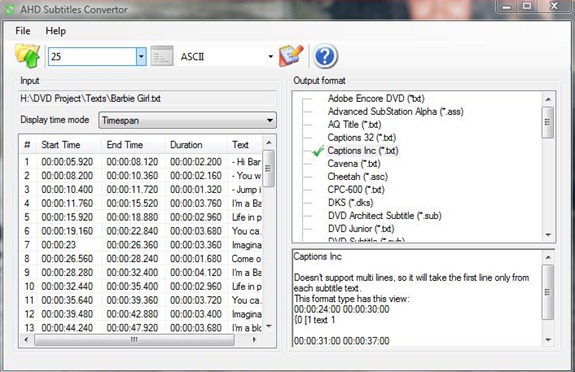Viewport: 575px width, 372px height.
Task: Select row 12 end time 00:00:42.880
Action: 132,314
